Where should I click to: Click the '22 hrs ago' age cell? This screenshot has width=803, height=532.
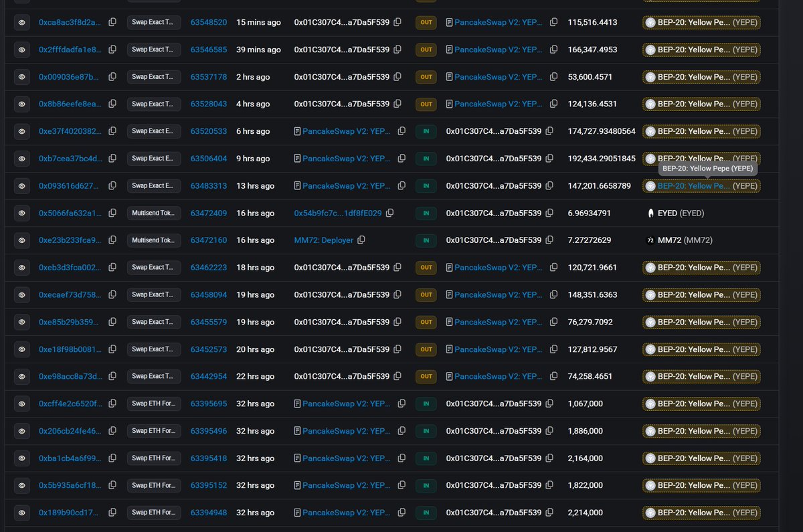coord(255,376)
